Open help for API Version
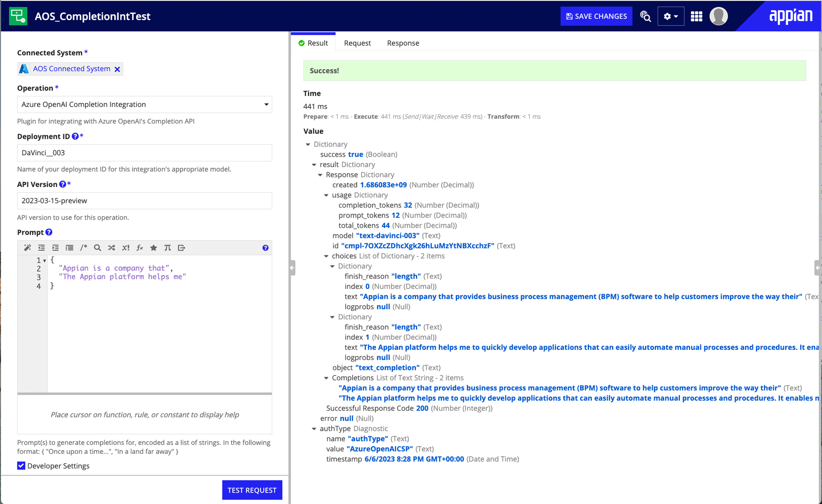 tap(62, 184)
